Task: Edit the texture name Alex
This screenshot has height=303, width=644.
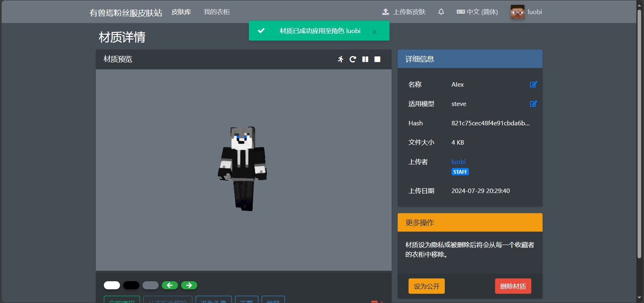Action: (x=533, y=84)
